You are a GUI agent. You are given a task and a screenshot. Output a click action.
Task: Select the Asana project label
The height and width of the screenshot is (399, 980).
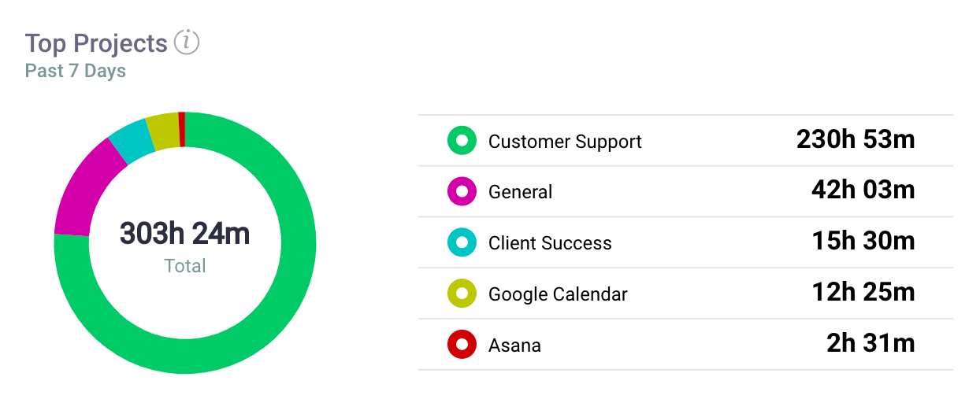[x=514, y=345]
